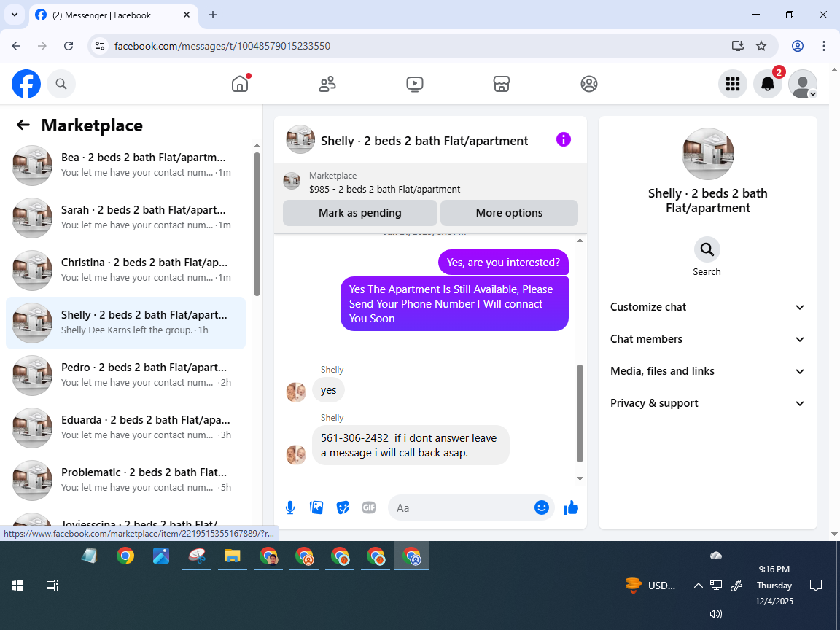840x630 pixels.
Task: Open the Video icon in top navigation
Action: coord(415,84)
